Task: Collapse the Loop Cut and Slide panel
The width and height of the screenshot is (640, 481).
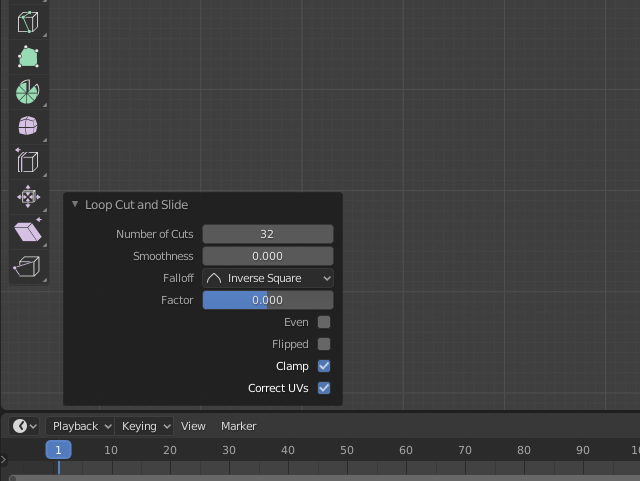Action: (x=75, y=204)
